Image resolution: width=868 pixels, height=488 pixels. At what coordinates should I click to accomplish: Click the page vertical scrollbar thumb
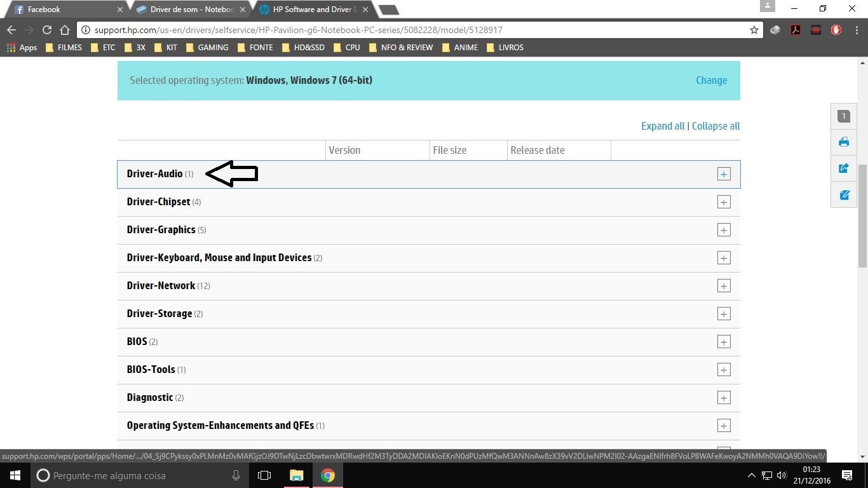coord(862,216)
